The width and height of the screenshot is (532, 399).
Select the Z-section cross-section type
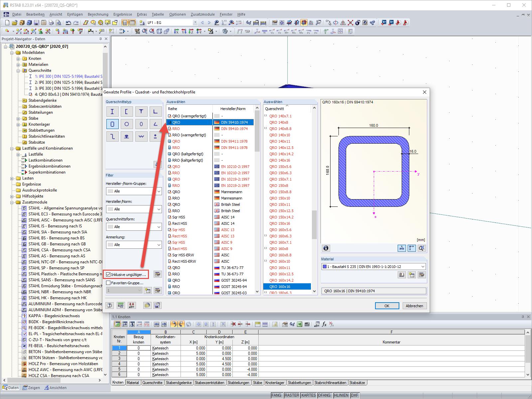[112, 136]
